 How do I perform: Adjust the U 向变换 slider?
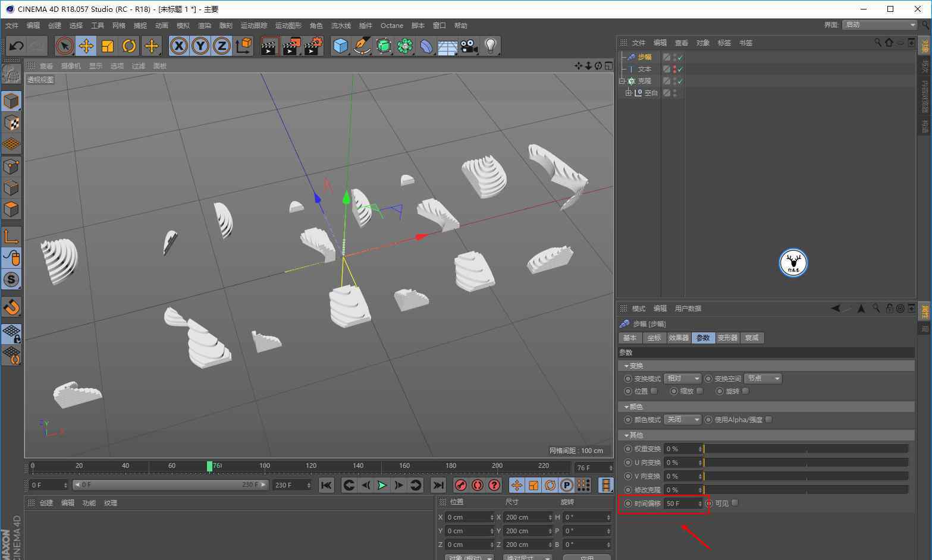pyautogui.click(x=806, y=463)
